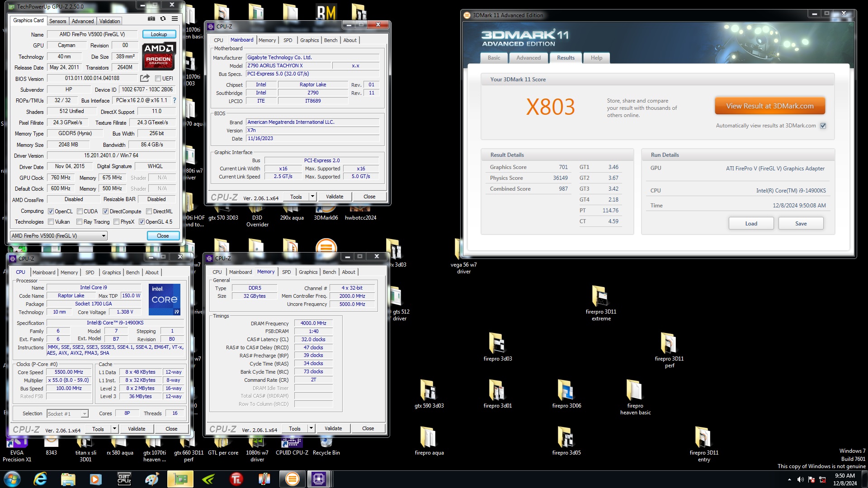Click the Z790 AORUS TACHYON X model text
The image size is (868, 488).
(275, 66)
